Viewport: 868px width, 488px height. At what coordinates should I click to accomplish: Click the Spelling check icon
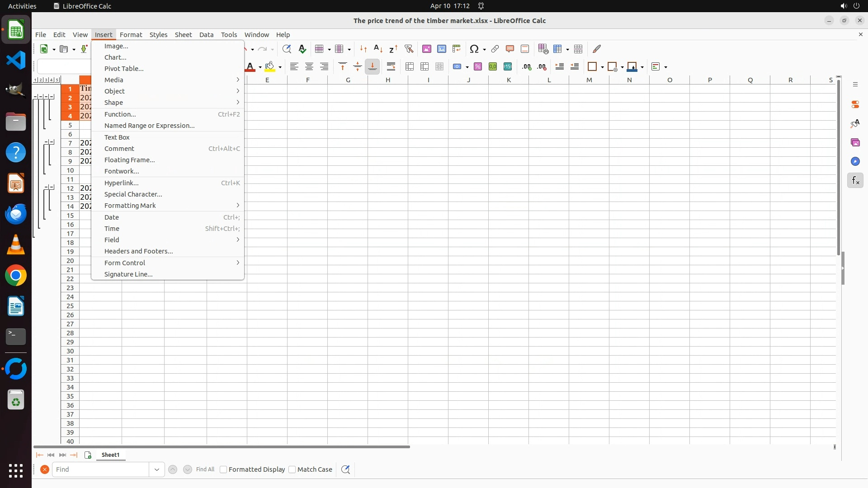point(302,49)
